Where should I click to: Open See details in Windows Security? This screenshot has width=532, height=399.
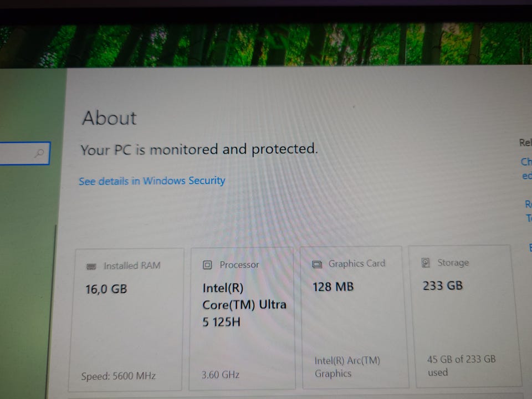[152, 181]
